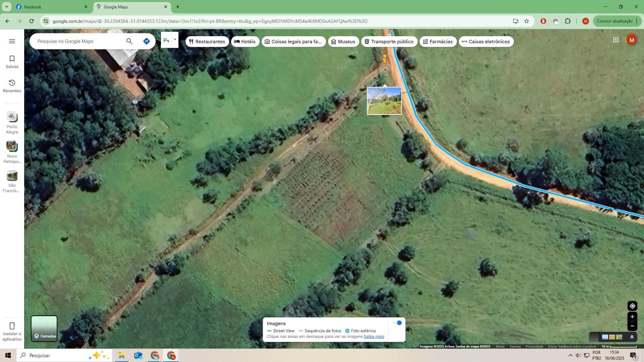Expand the imagery strip with double chevron
This screenshot has height=362, width=644.
pyautogui.click(x=632, y=337)
